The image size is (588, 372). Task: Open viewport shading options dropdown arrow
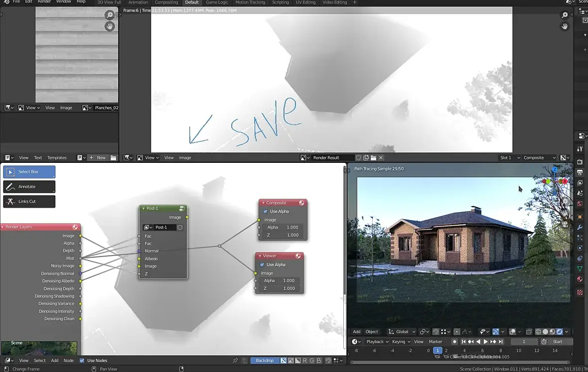567,332
